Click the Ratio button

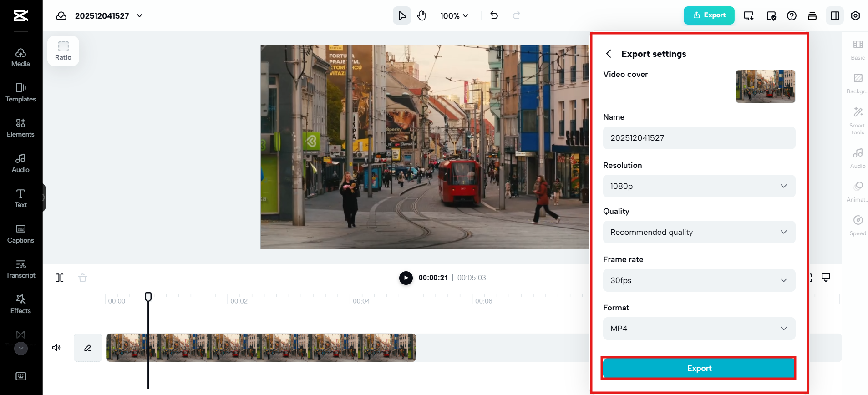tap(63, 51)
